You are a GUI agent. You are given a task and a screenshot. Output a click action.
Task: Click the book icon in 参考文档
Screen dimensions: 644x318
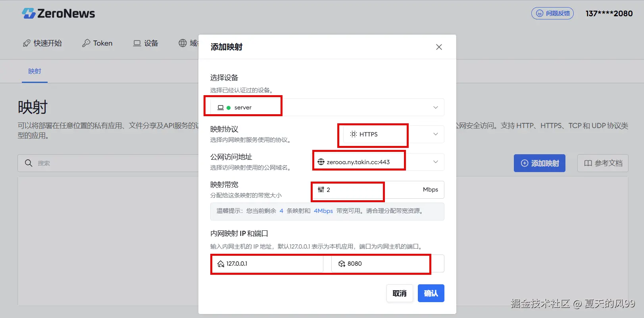(x=588, y=163)
